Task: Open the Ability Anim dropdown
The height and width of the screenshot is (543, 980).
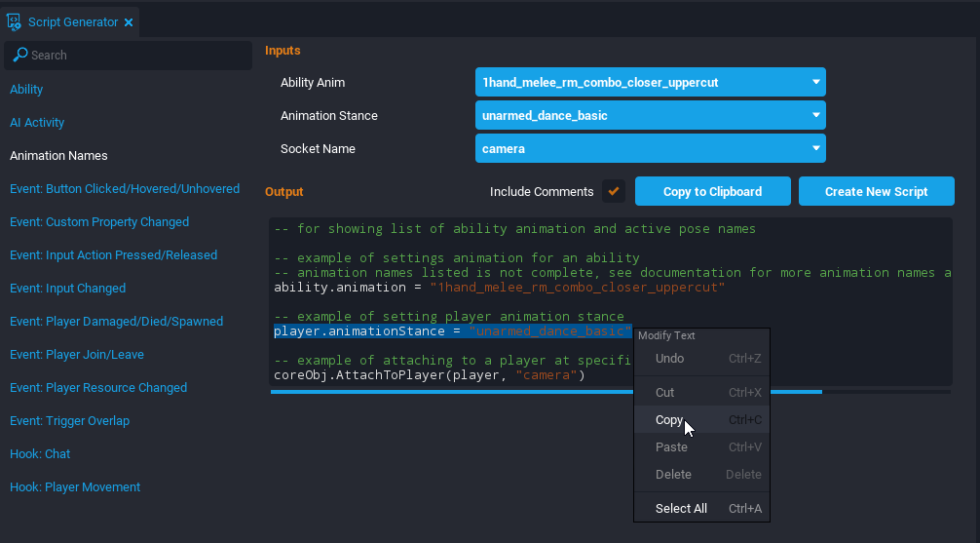Action: pos(650,83)
